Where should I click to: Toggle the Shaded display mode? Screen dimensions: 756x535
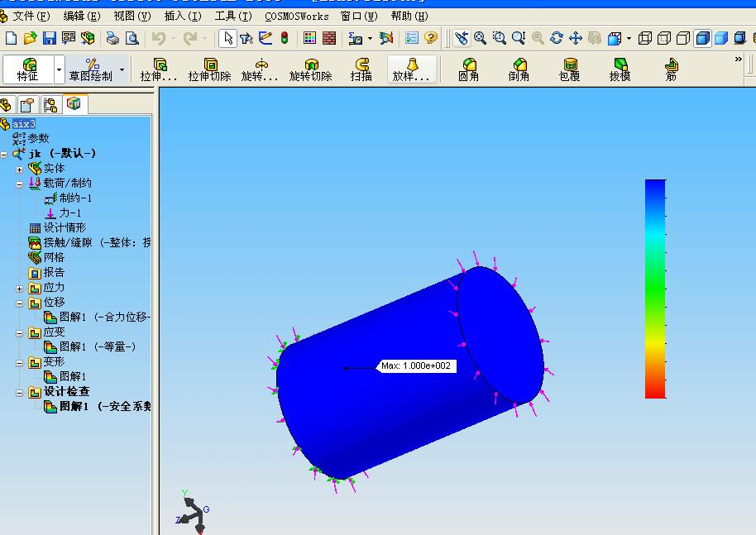click(721, 37)
